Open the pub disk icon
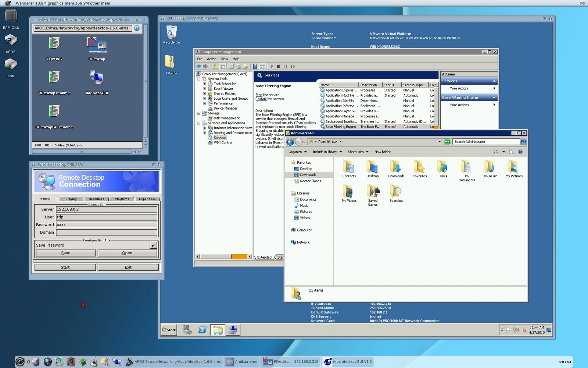The width and height of the screenshot is (588, 368). pos(11,64)
